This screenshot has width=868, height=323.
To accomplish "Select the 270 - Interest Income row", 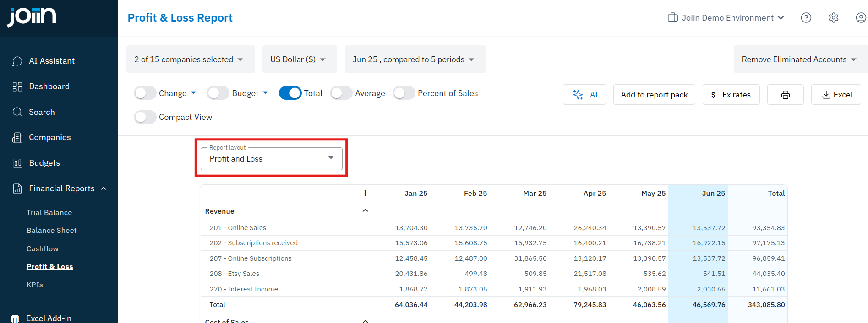I will click(x=494, y=289).
